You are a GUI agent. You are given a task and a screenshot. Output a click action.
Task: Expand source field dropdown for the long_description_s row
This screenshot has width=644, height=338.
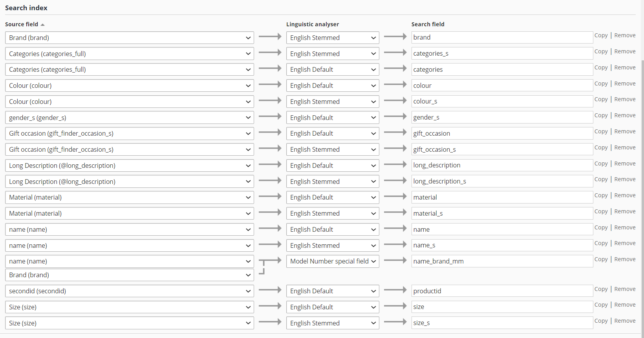[129, 182]
